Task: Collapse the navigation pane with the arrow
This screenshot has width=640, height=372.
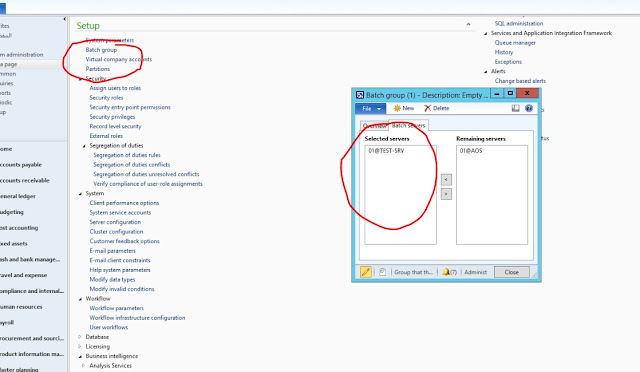Action: [x=64, y=19]
